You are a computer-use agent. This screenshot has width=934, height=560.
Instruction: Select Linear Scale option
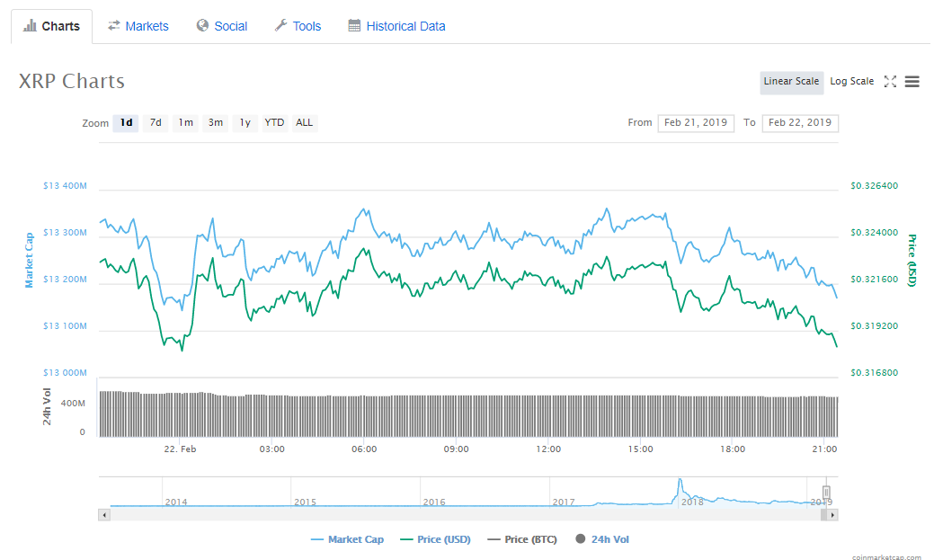coord(791,82)
